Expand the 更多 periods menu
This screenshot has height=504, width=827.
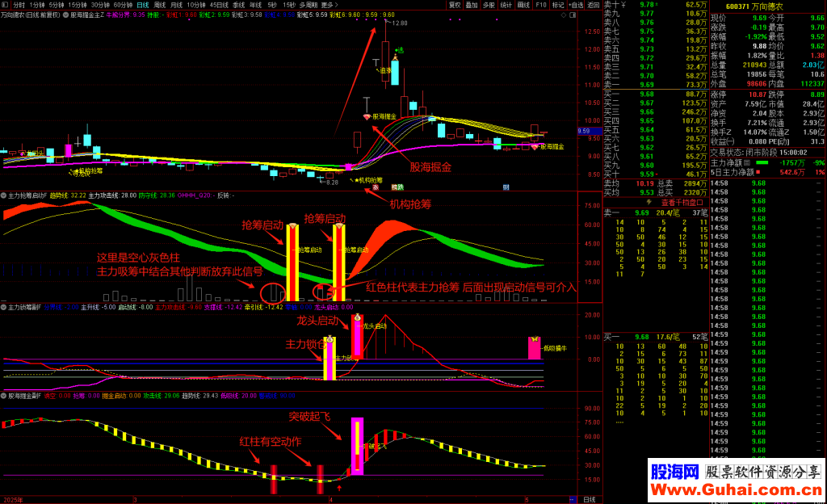click(330, 5)
